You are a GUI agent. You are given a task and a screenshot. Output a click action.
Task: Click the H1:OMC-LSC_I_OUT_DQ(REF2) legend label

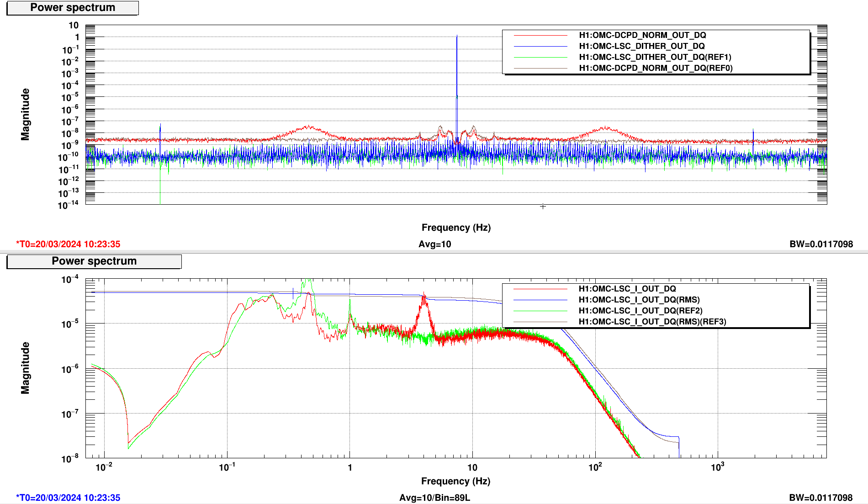[x=640, y=311]
